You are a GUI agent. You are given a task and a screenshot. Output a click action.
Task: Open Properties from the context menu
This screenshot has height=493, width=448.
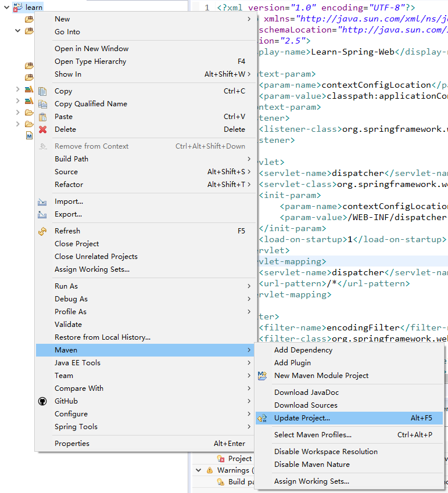(x=72, y=444)
